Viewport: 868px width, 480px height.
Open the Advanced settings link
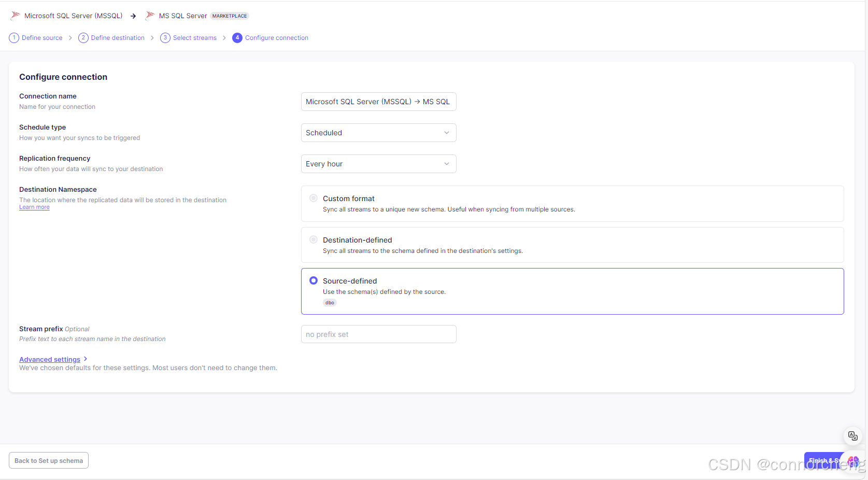coord(50,359)
